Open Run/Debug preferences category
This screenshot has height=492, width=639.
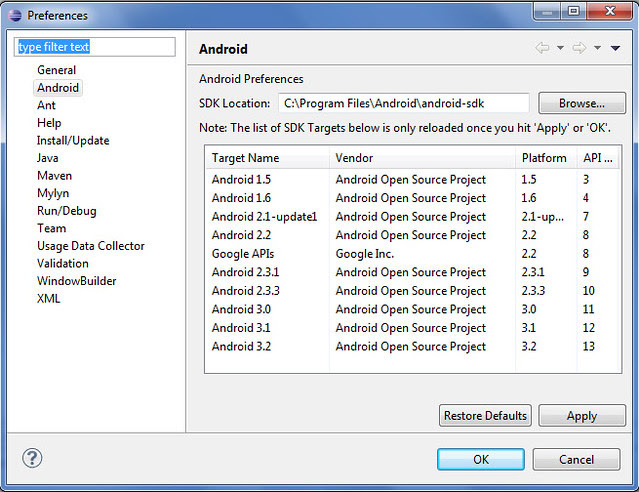[x=67, y=211]
